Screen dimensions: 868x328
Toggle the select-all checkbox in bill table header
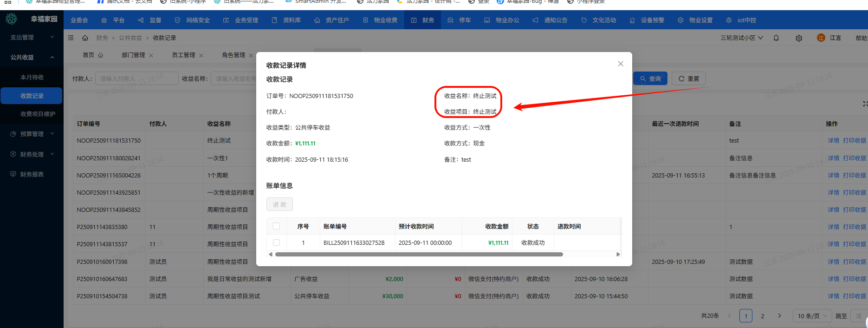tap(277, 226)
